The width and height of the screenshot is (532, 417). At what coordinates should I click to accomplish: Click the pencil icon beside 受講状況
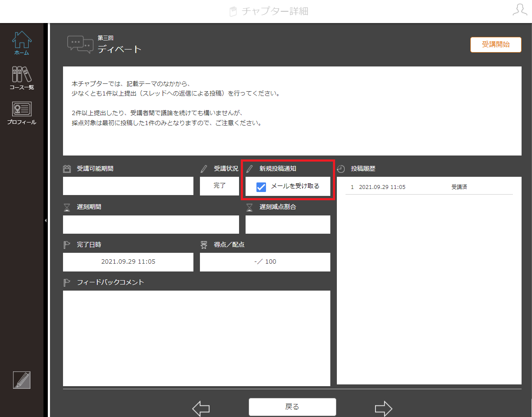point(204,169)
